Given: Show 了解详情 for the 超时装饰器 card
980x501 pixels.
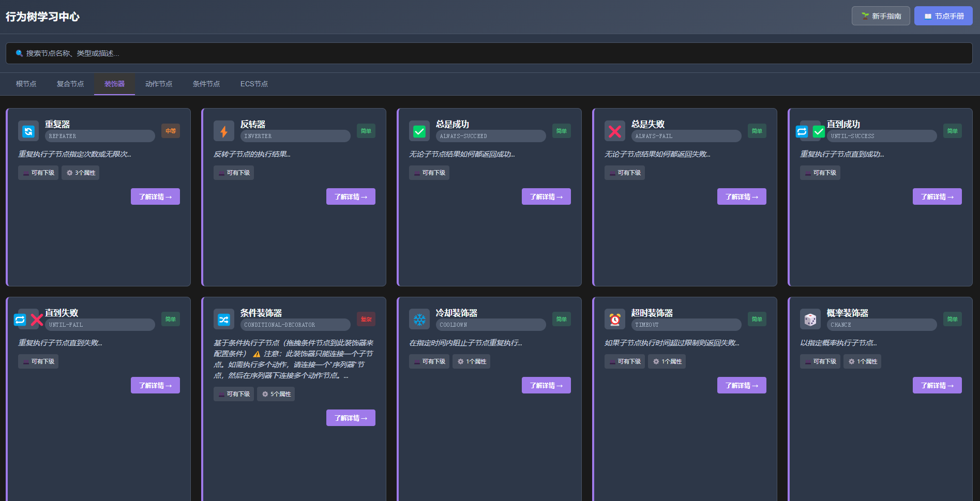Looking at the screenshot, I should (742, 385).
